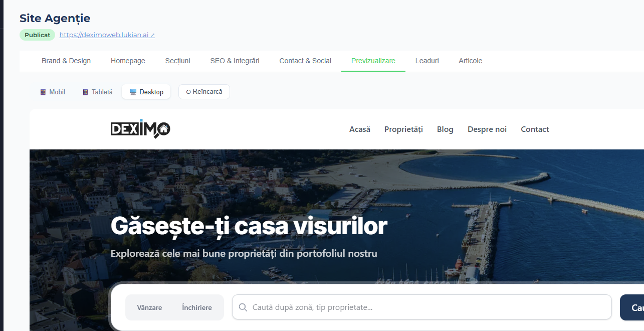Click the DEXIMO logo
Viewport: 644px width, 331px height.
[x=140, y=129]
